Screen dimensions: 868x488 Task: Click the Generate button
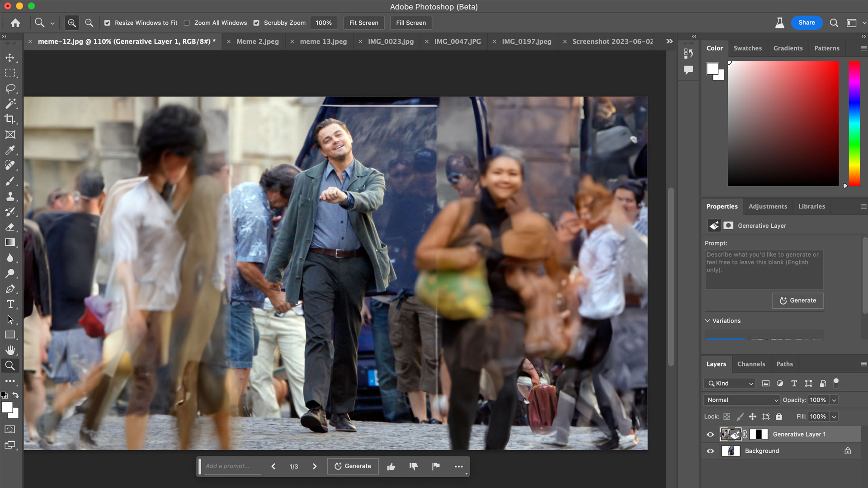[353, 465]
